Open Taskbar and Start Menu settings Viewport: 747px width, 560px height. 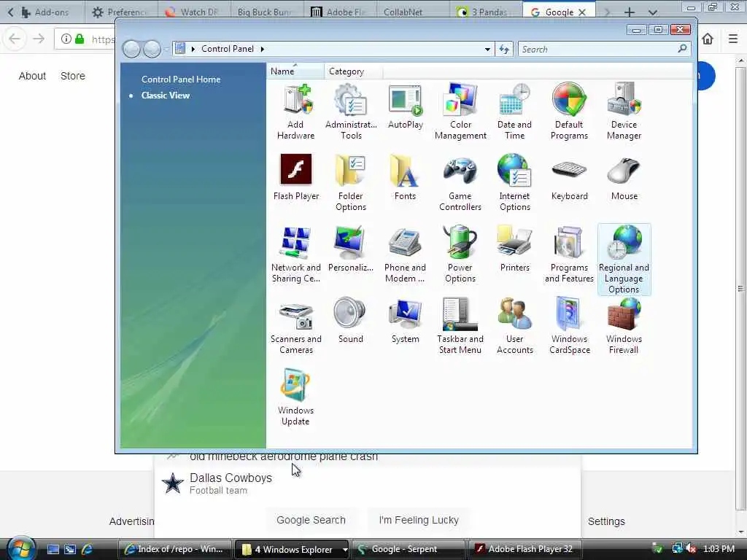(x=460, y=326)
